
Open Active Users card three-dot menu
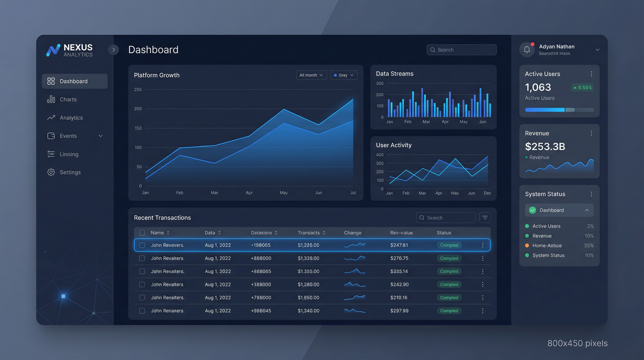(x=591, y=74)
